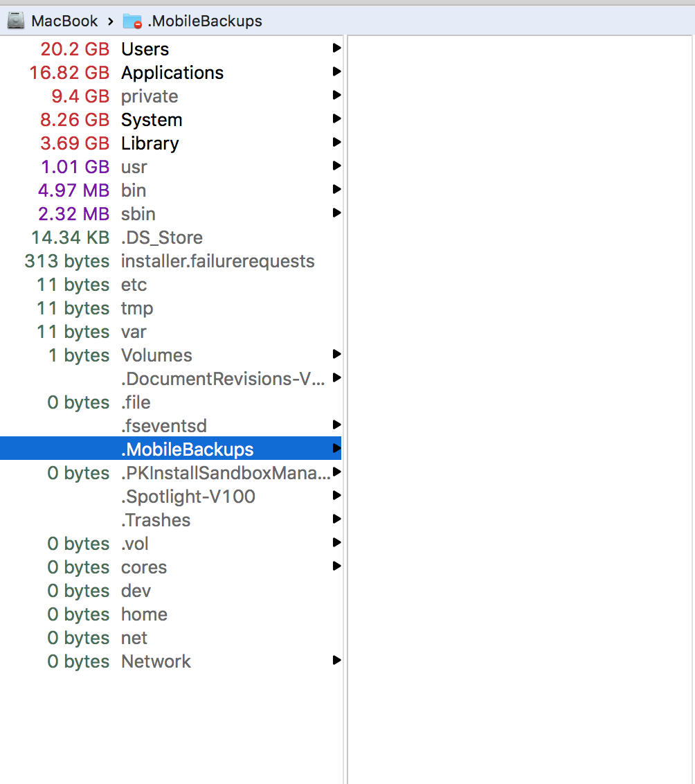
Task: Select the Volumes row
Action: click(x=171, y=355)
